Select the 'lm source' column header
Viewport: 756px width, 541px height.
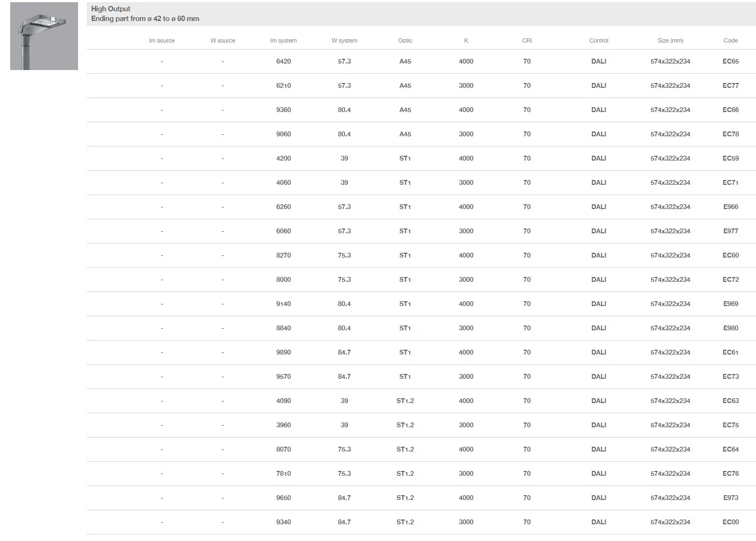pyautogui.click(x=162, y=40)
